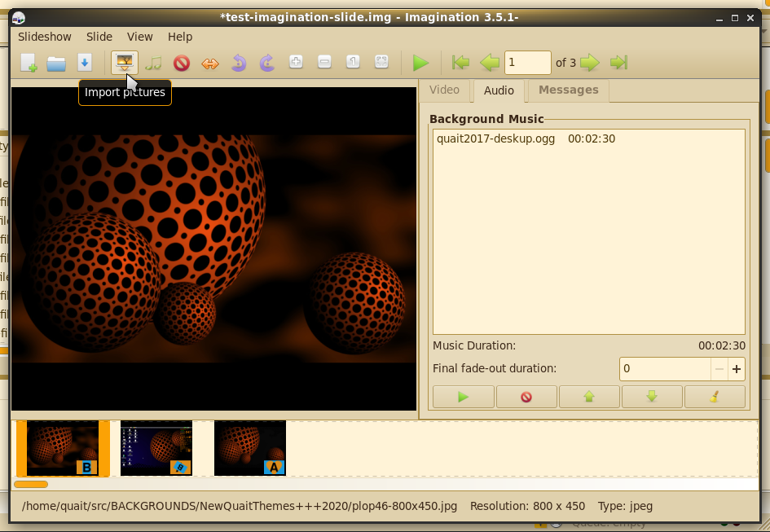Screen dimensions: 770x532
Task: Go to the next slide arrow
Action: click(x=590, y=63)
